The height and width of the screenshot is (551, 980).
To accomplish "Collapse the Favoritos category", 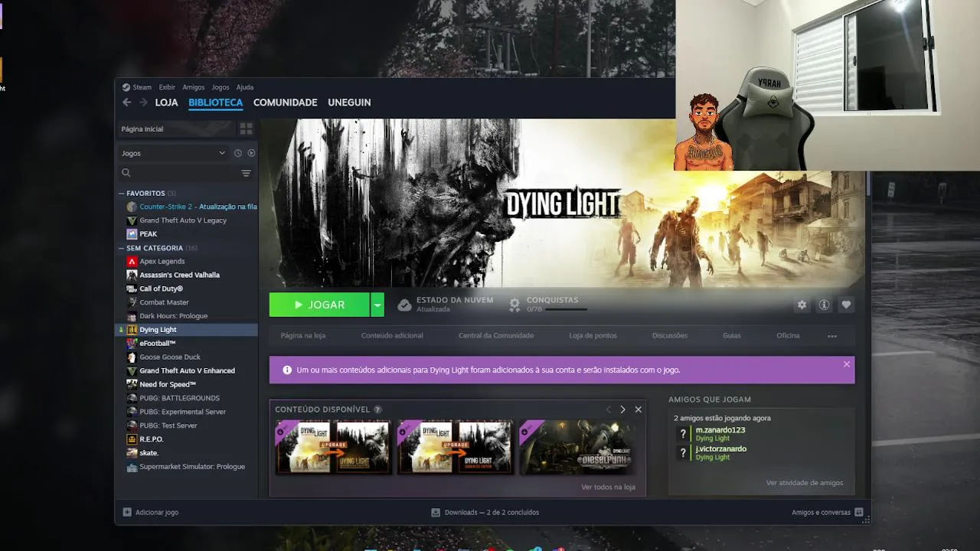I will (x=121, y=194).
